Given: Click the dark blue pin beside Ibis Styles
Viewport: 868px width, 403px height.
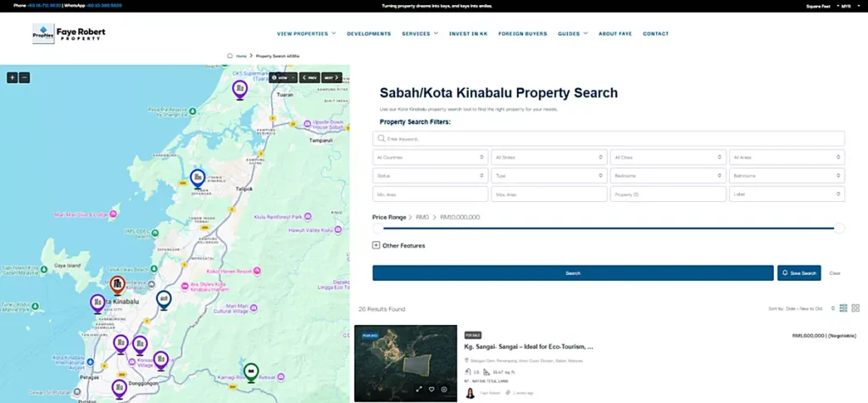Looking at the screenshot, I should 164,299.
